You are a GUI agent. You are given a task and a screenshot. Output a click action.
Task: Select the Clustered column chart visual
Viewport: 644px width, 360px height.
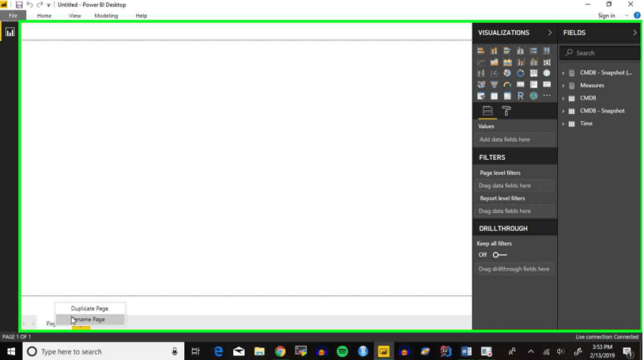(x=521, y=51)
